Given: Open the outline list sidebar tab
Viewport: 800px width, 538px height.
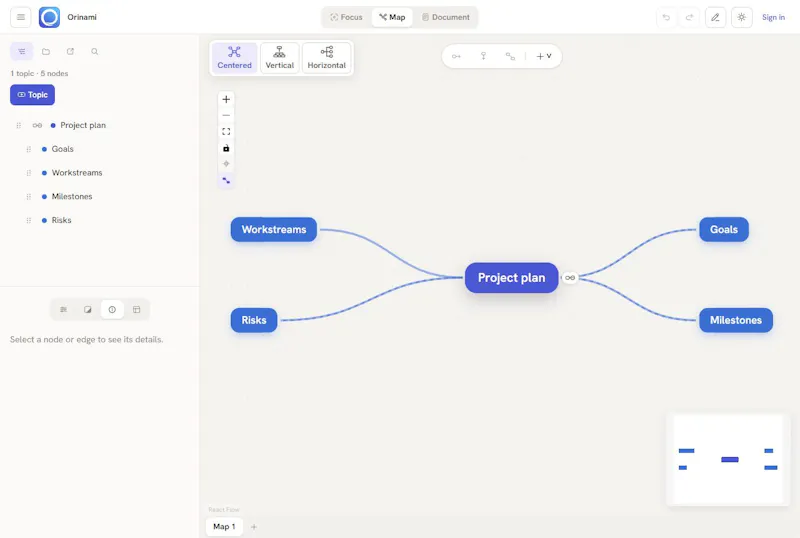Looking at the screenshot, I should (21, 52).
